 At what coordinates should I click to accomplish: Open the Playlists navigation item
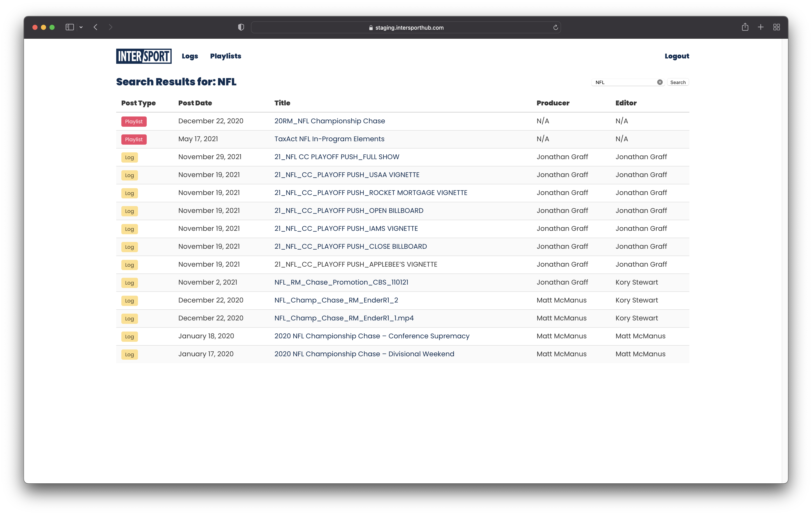(x=226, y=56)
